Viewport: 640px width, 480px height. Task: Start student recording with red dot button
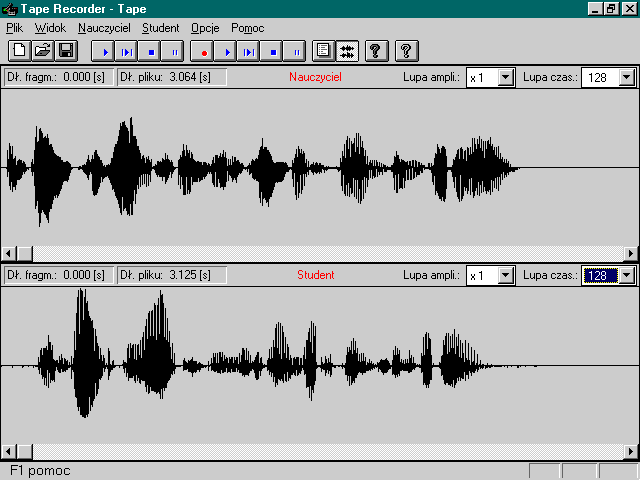click(202, 51)
